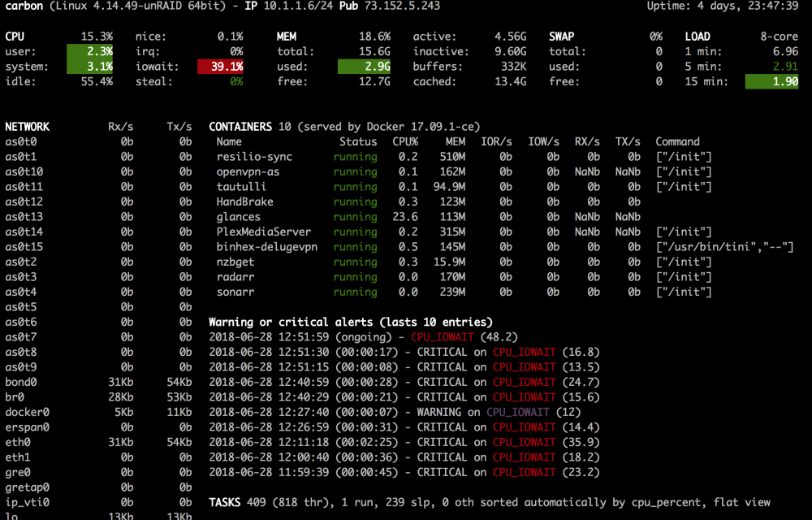Select the binhex-delugevpn container
The image size is (812, 520).
(x=266, y=247)
